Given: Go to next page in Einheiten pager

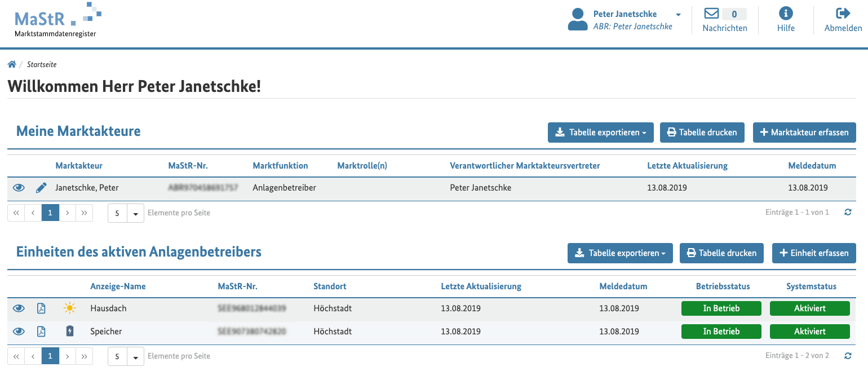Looking at the screenshot, I should point(68,356).
